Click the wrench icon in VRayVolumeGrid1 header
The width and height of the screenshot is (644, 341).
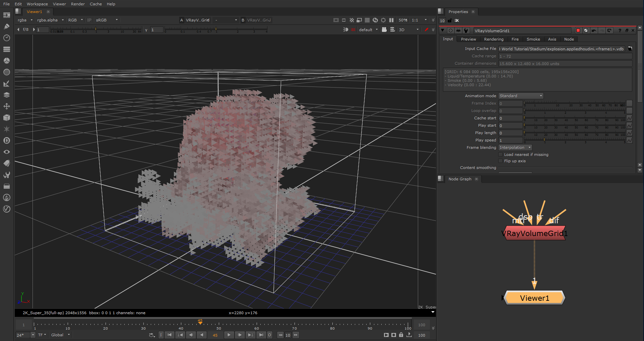click(466, 31)
